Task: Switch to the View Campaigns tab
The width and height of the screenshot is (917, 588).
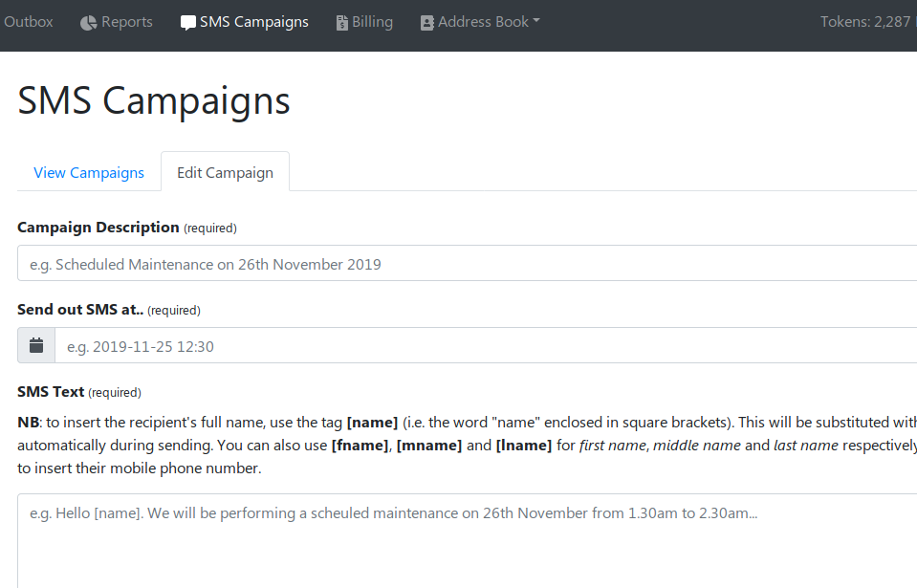Action: click(89, 172)
